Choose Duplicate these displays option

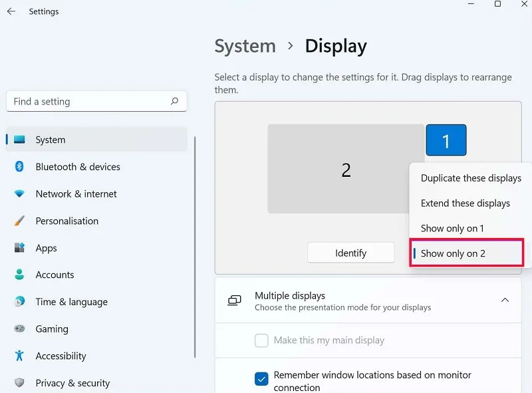471,178
